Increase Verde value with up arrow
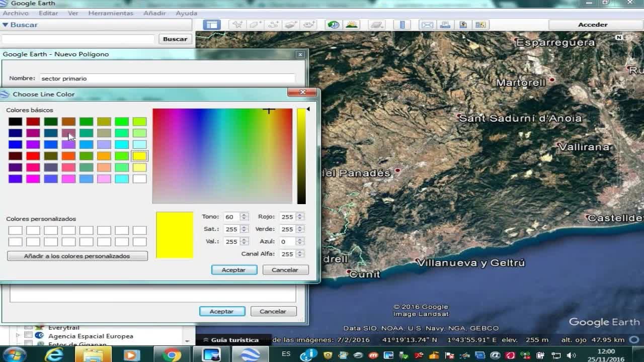 tap(300, 227)
